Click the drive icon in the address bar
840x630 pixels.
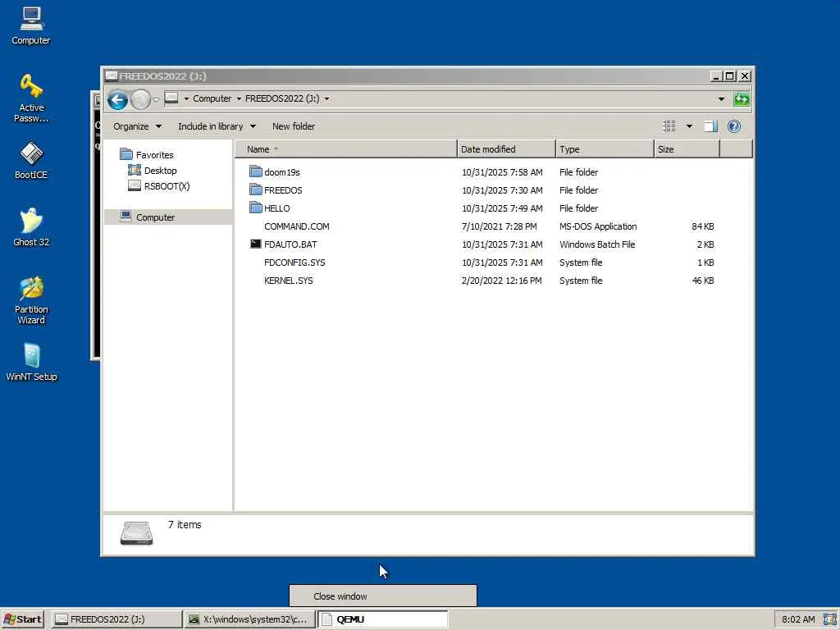pos(171,98)
